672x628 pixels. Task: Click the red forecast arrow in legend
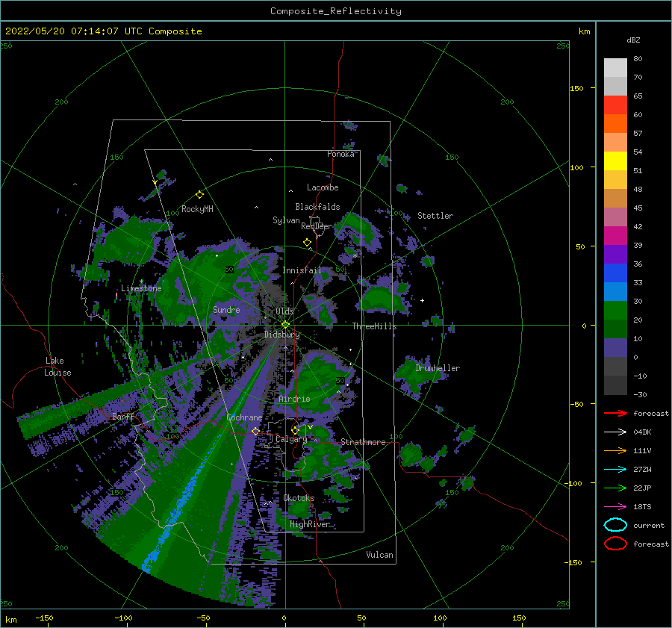coord(615,413)
